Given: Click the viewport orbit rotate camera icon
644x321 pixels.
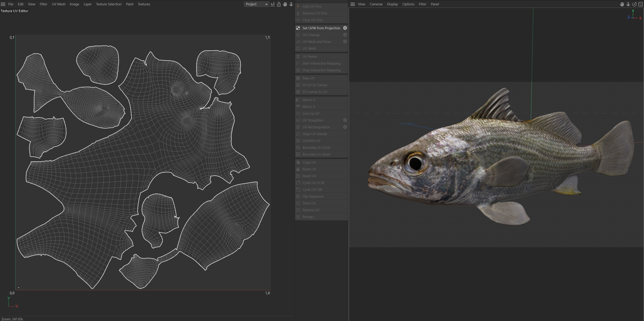Looking at the screenshot, I should (634, 4).
